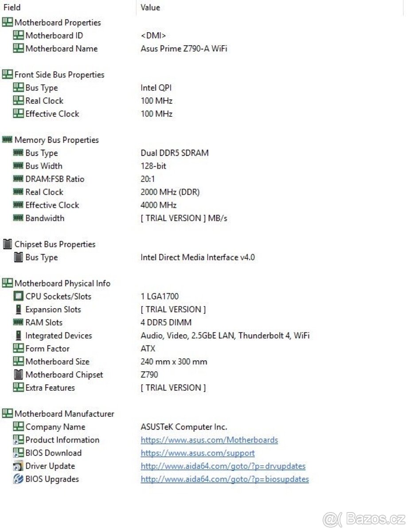Click the 'ATX' form factor value
Screen dimensions: 410x532
148,348
